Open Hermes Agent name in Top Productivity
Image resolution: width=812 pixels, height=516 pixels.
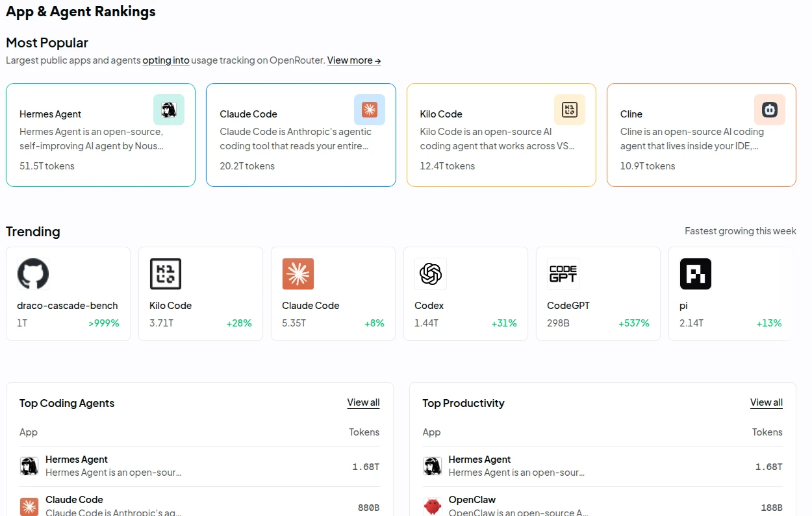point(479,460)
